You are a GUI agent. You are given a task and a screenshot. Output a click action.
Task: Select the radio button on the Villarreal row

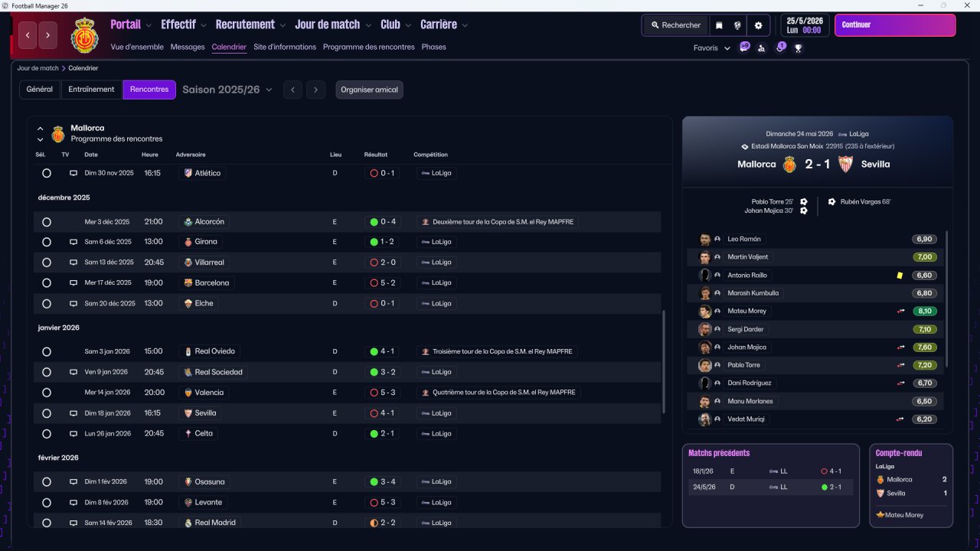(x=47, y=262)
